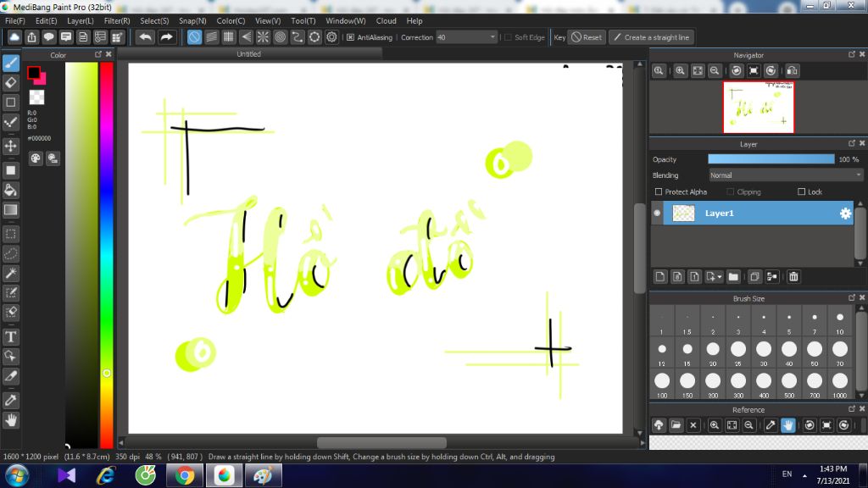Select the rectangular Select tool
The width and height of the screenshot is (868, 488).
(x=10, y=234)
